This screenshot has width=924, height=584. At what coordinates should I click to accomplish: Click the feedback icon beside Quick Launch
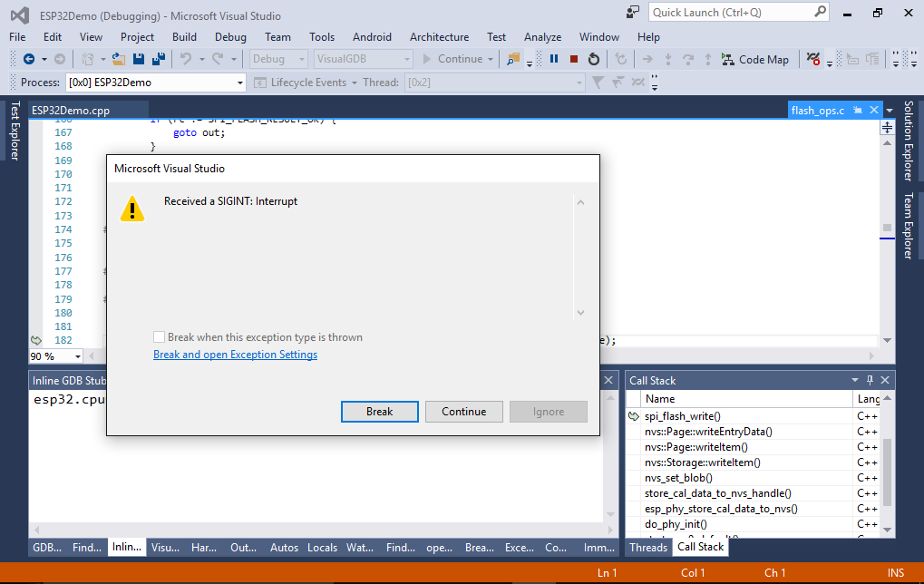click(632, 13)
